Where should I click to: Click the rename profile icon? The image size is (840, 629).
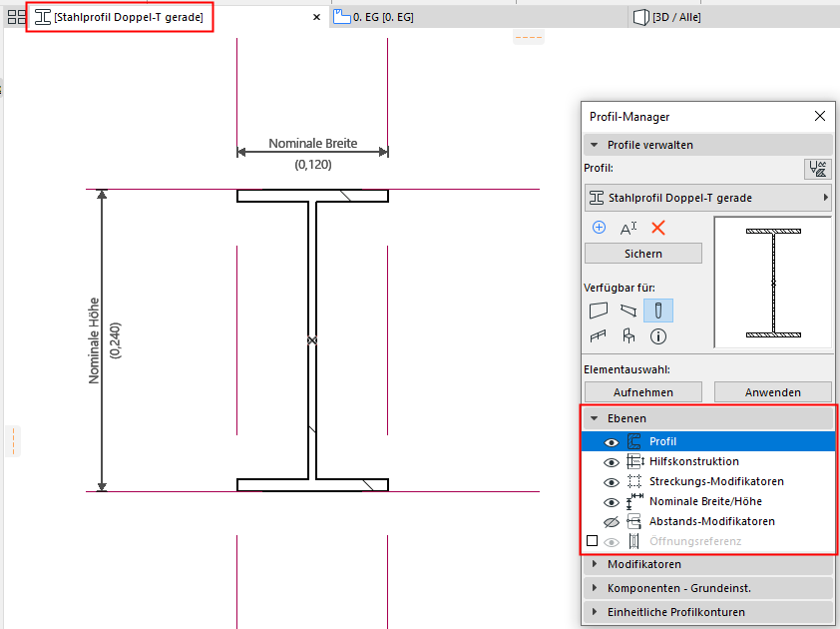[629, 228]
